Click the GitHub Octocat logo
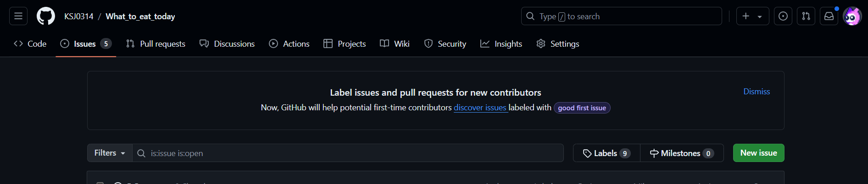 (46, 16)
